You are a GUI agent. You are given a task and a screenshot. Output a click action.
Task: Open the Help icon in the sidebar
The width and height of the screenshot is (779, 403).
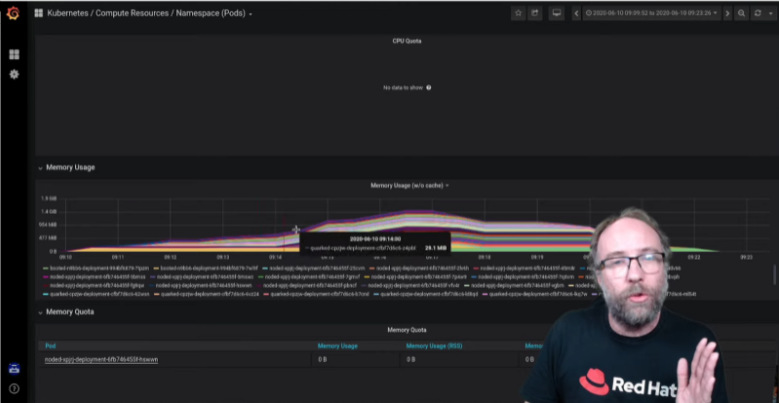(14, 389)
